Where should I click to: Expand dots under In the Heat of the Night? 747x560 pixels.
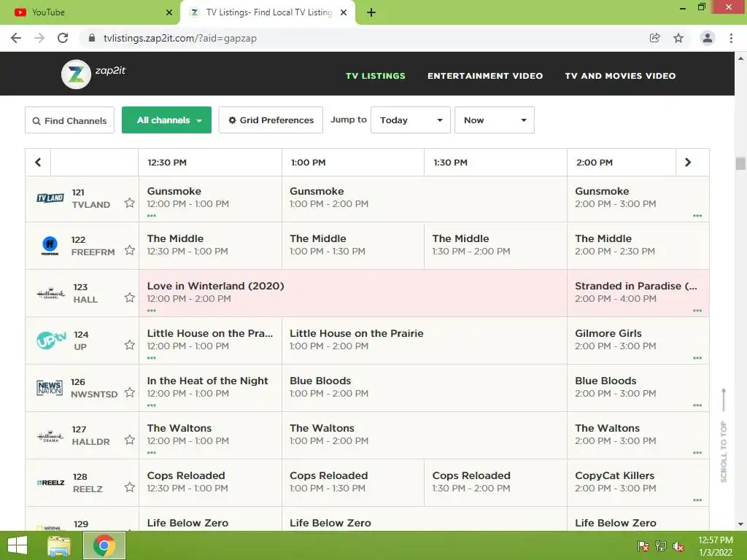click(x=152, y=405)
